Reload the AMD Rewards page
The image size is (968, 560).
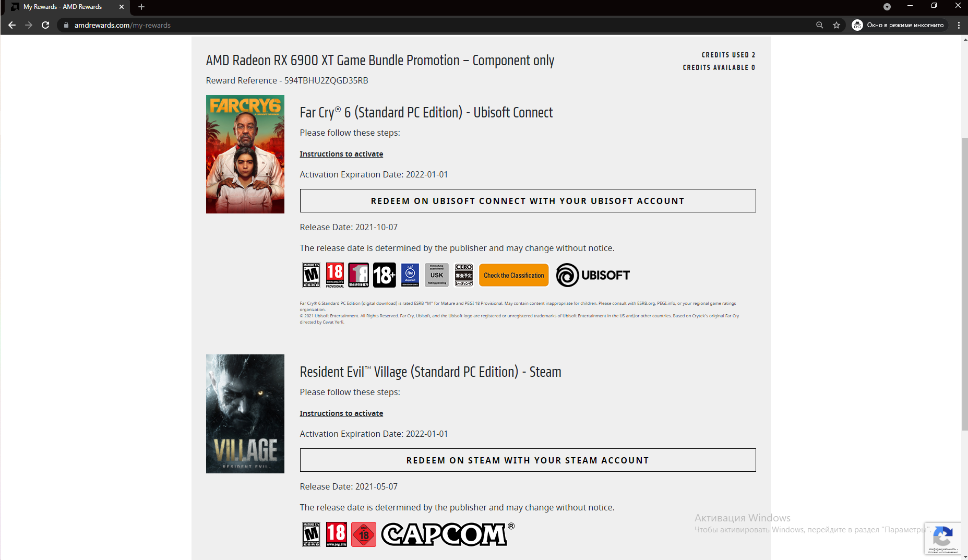point(45,25)
